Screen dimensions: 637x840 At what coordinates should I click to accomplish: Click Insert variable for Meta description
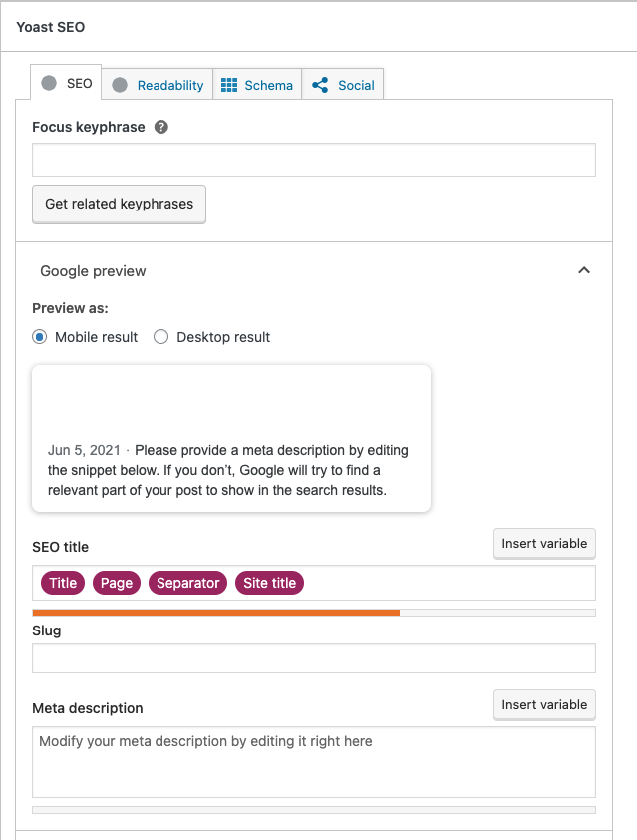pos(544,705)
